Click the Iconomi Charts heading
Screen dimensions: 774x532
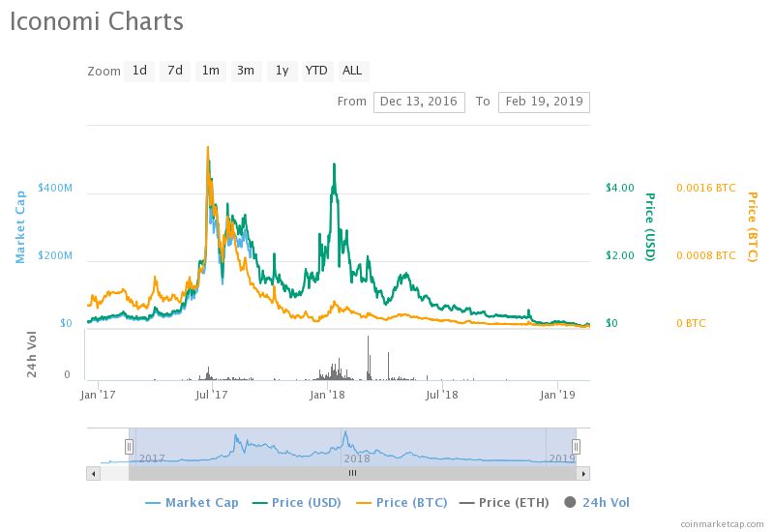click(97, 21)
